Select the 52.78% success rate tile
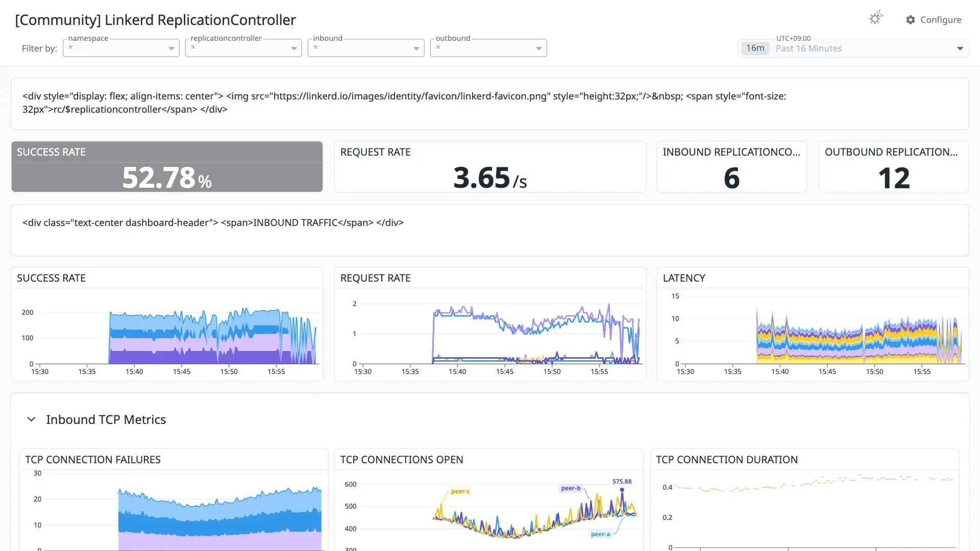 [167, 167]
